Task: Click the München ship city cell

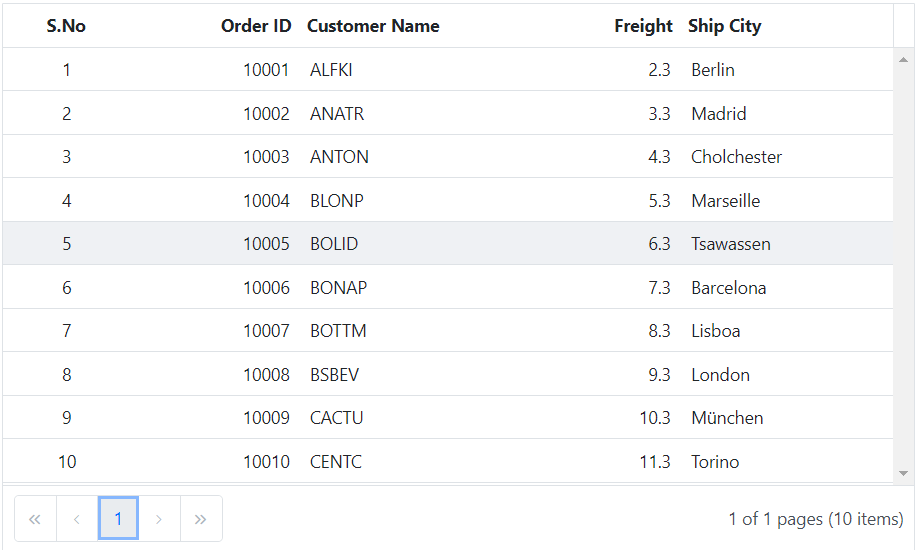Action: point(727,418)
